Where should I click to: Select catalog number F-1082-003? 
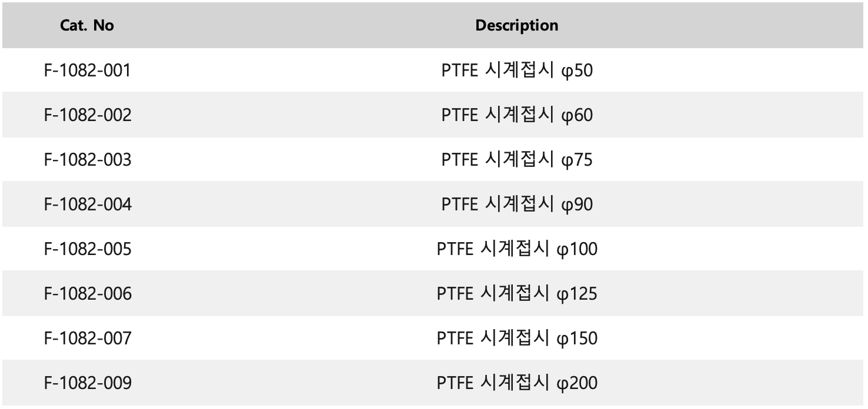(88, 160)
